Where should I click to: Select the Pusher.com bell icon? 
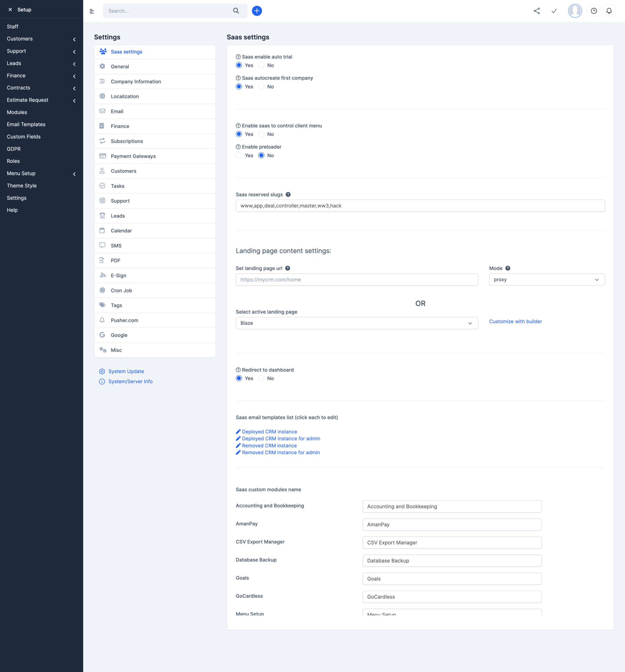tap(102, 320)
